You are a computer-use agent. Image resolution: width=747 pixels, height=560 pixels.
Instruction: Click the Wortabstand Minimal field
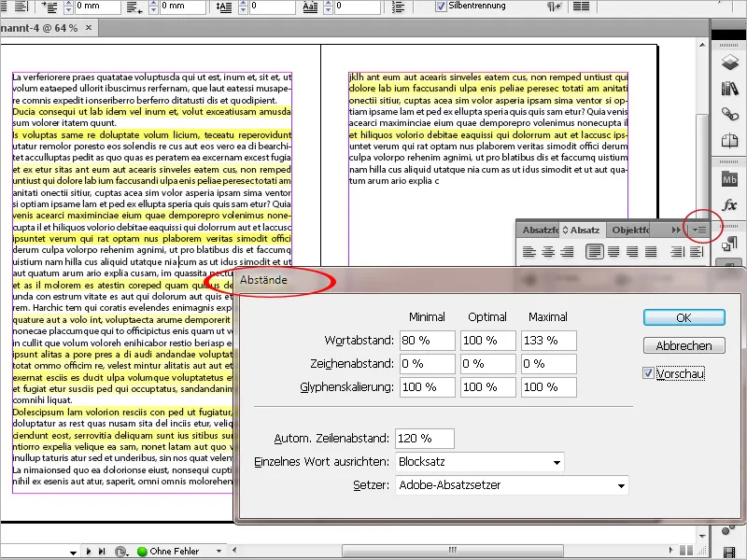coord(427,341)
